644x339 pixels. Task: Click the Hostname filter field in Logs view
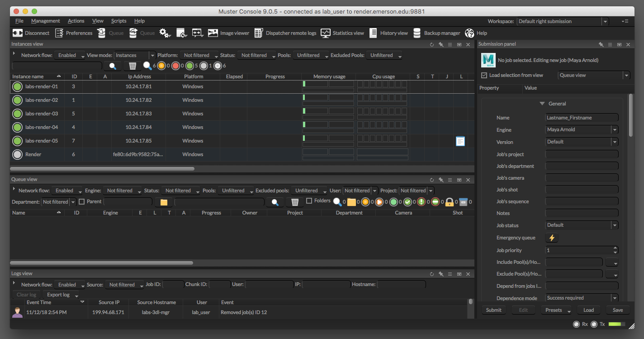(402, 285)
